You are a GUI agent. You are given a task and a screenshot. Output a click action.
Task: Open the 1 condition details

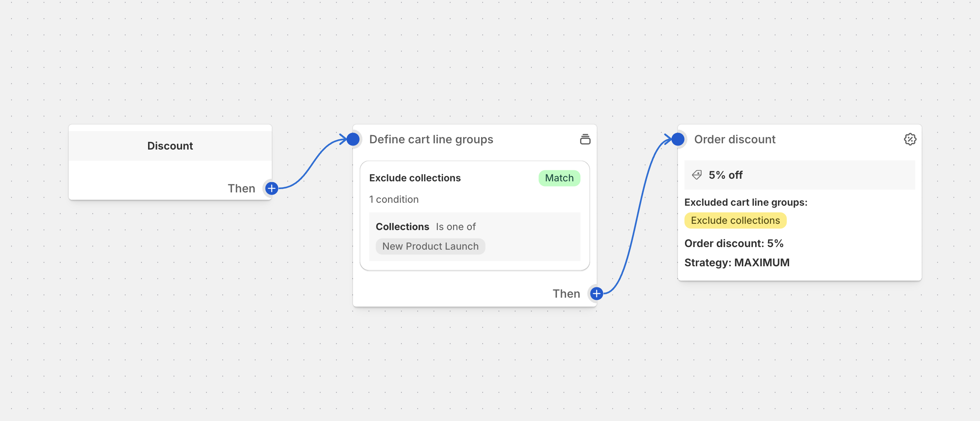(394, 199)
